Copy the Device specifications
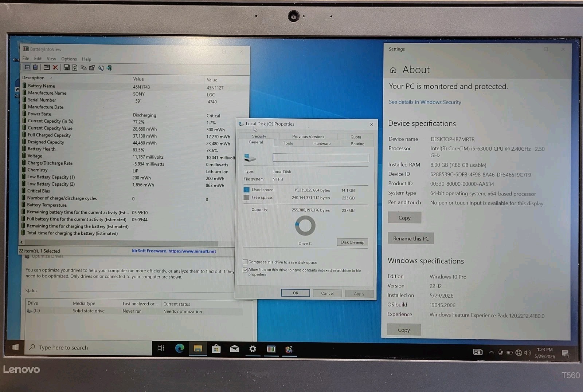 coord(404,218)
